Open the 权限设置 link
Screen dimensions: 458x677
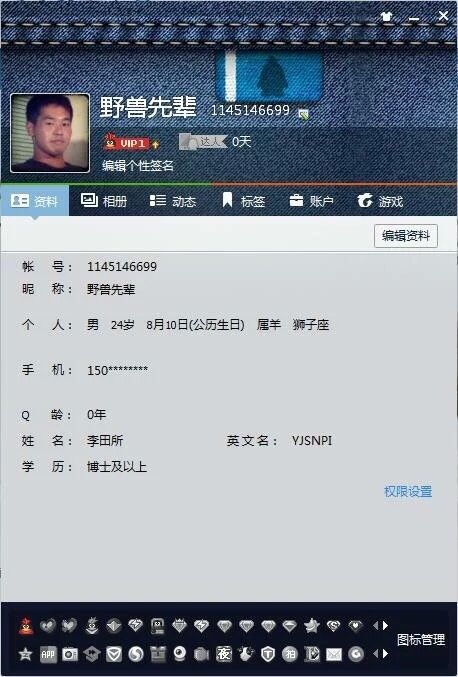(x=408, y=491)
